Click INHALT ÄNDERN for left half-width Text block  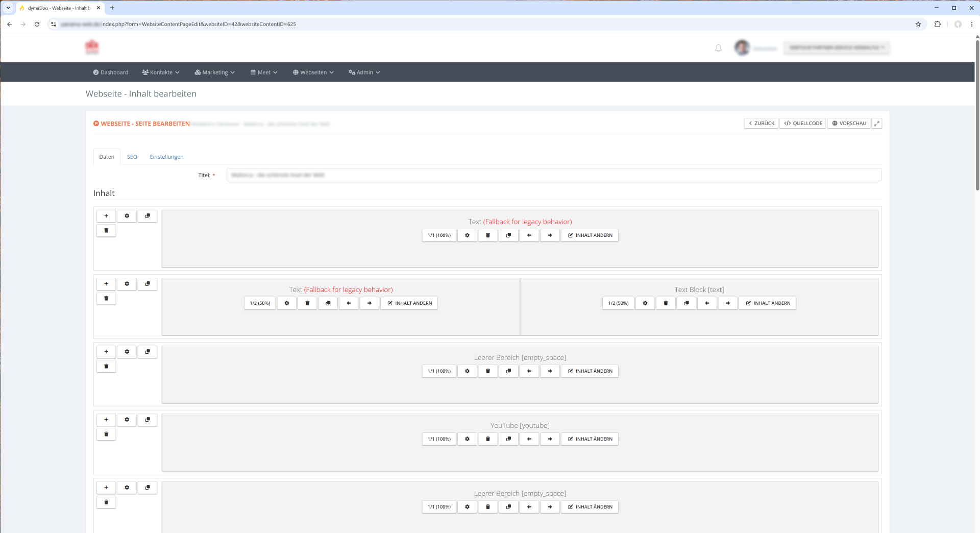[409, 303]
